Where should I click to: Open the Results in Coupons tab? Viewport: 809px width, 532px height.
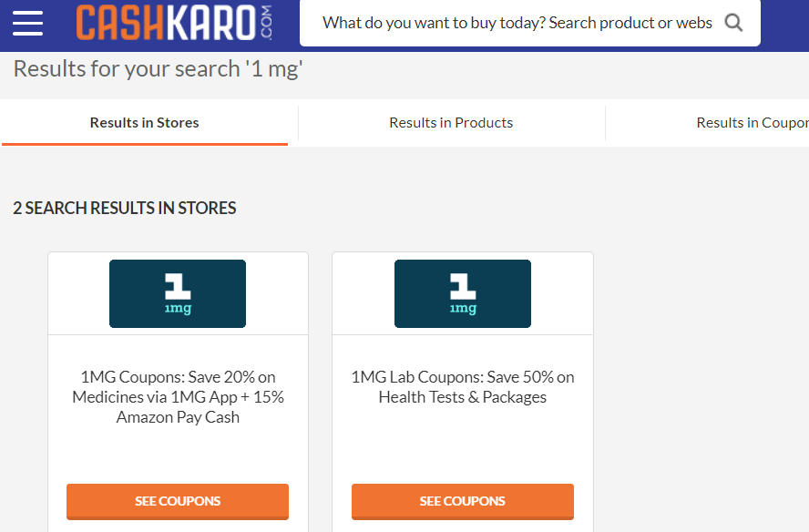coord(753,123)
